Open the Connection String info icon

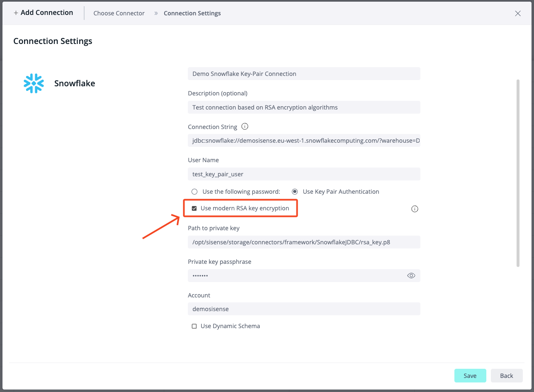(245, 127)
